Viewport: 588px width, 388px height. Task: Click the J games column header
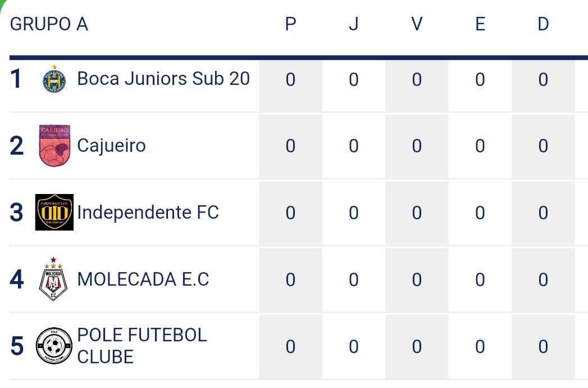[x=354, y=24]
